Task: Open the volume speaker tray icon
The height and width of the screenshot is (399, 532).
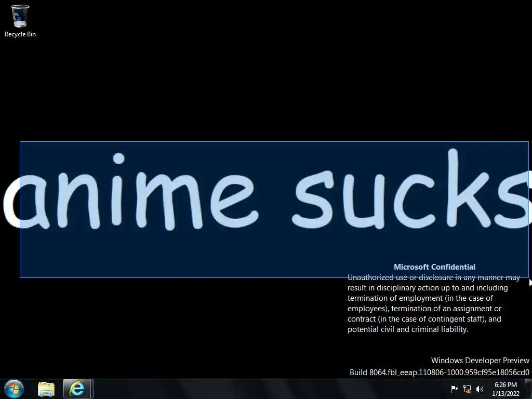Action: coord(480,389)
